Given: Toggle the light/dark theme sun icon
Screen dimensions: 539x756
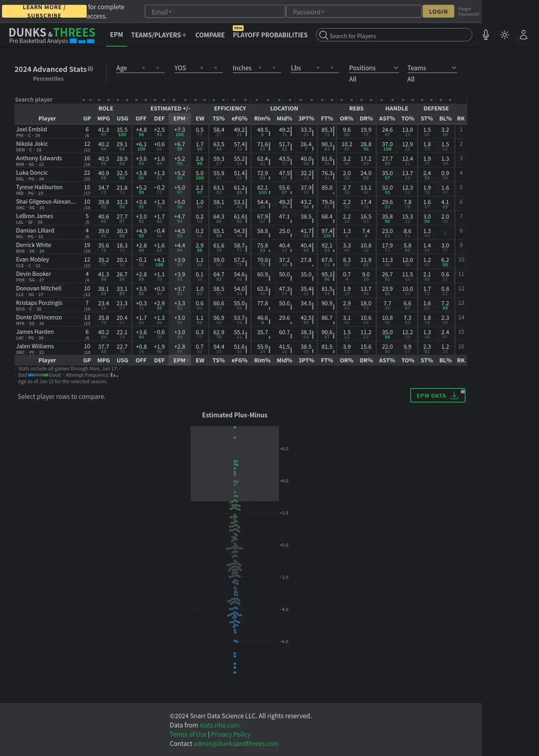Looking at the screenshot, I should pos(504,35).
